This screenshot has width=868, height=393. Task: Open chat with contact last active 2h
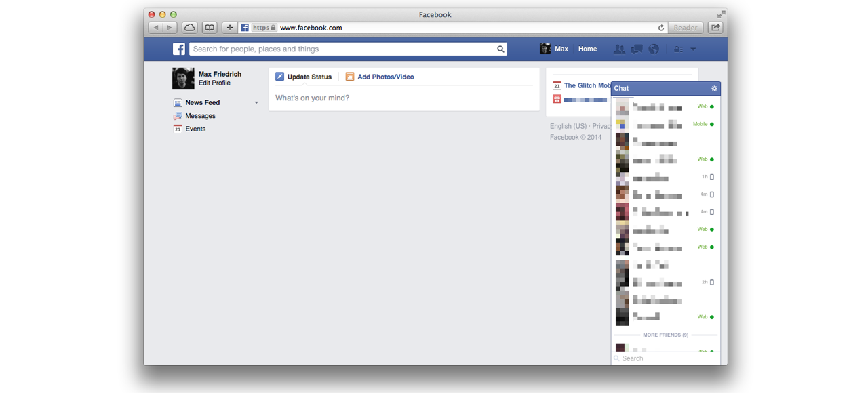click(x=665, y=283)
